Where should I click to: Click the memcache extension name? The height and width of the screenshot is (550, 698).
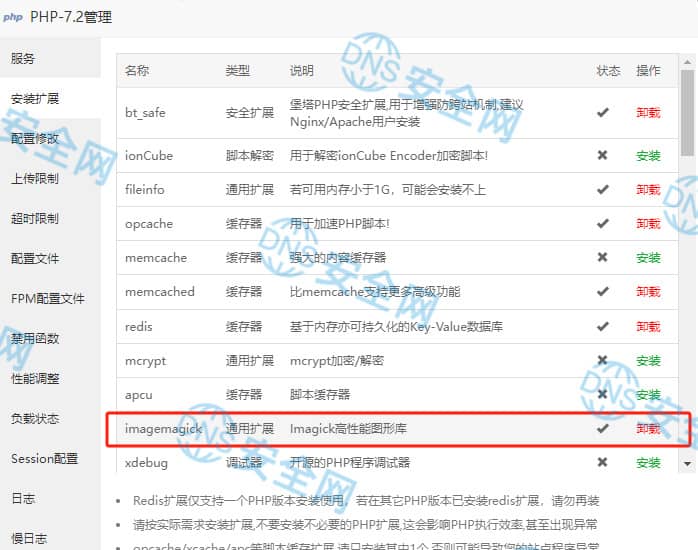point(156,258)
